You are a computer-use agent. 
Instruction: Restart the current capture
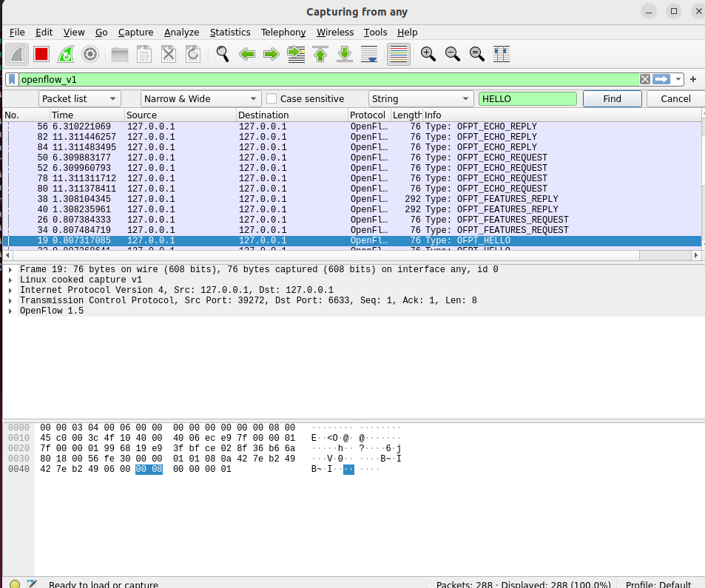point(66,55)
